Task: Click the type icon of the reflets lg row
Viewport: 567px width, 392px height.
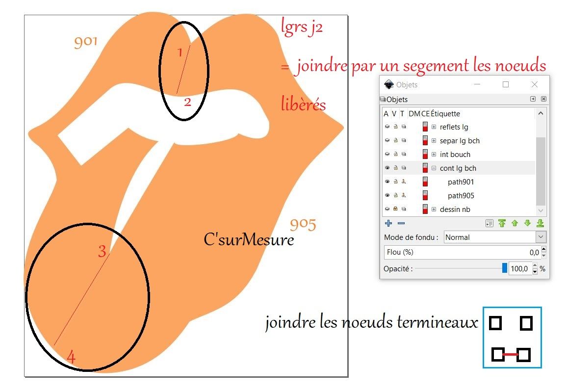Action: tap(404, 127)
